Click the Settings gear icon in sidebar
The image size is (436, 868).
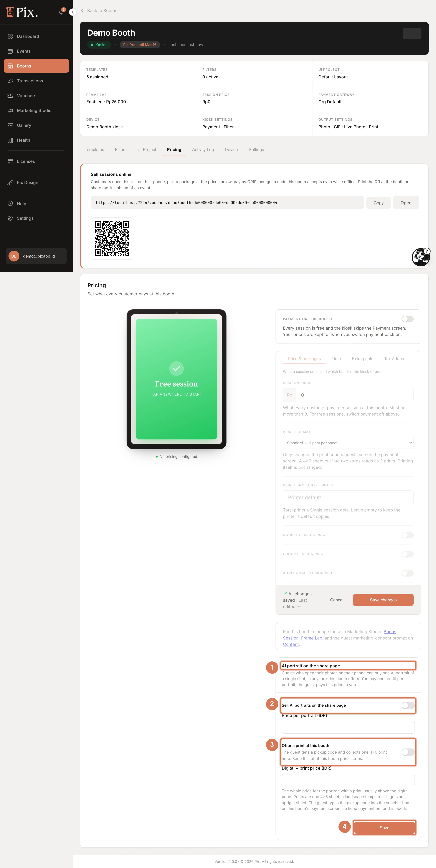pos(10,218)
